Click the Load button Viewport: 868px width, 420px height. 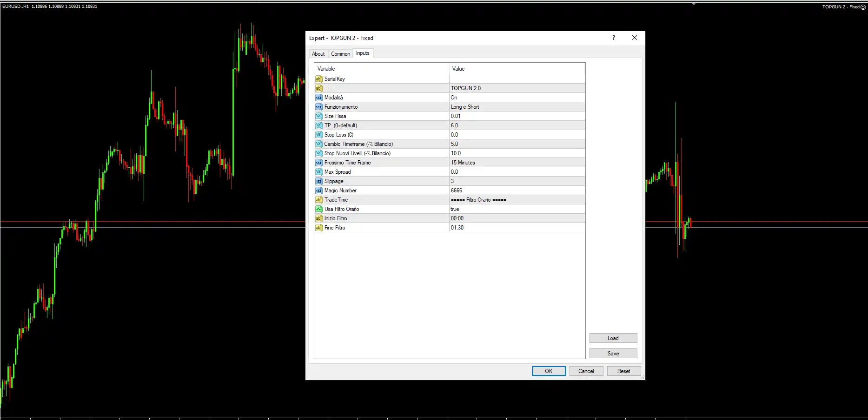(613, 338)
